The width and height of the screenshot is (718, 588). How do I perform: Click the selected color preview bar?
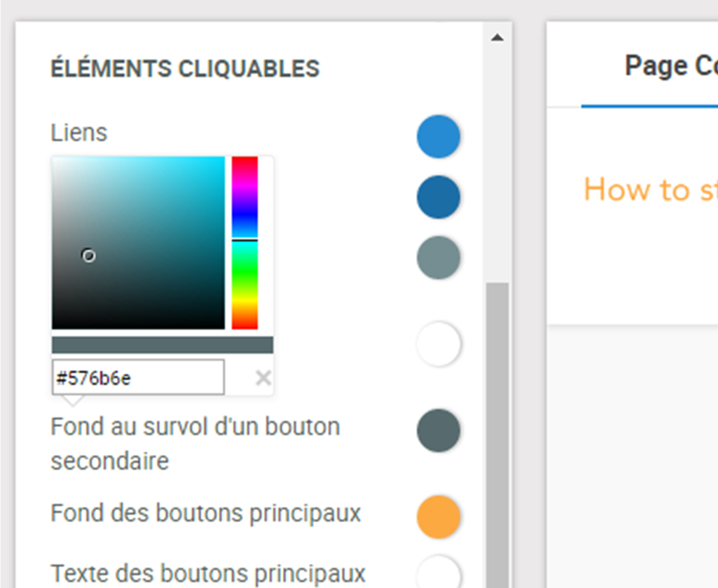point(162,345)
